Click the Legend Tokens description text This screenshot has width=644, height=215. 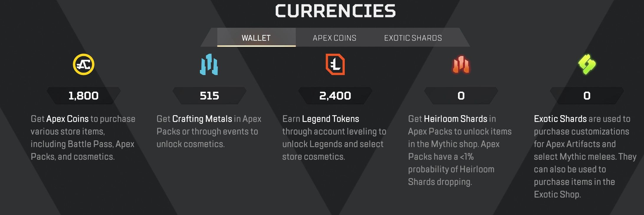(x=334, y=138)
